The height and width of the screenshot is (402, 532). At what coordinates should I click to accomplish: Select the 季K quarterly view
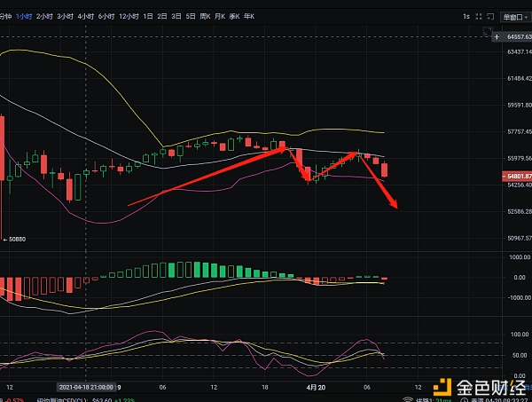(234, 16)
